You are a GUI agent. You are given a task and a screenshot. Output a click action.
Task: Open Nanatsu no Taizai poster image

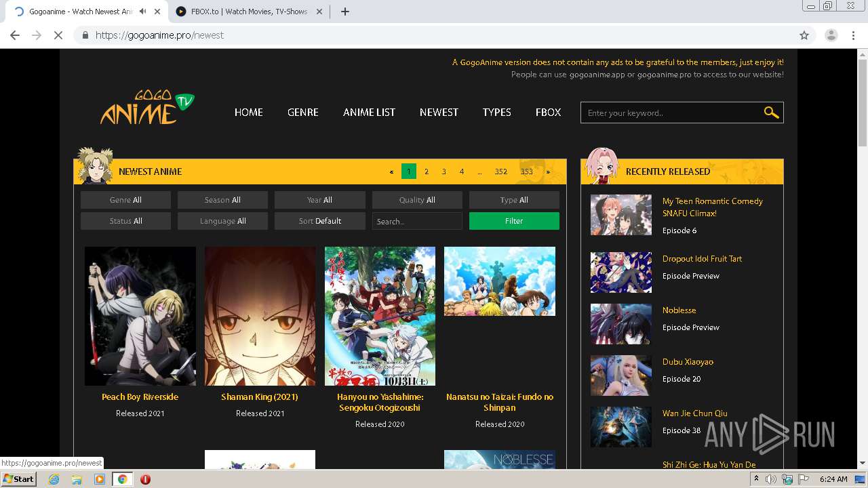500,281
